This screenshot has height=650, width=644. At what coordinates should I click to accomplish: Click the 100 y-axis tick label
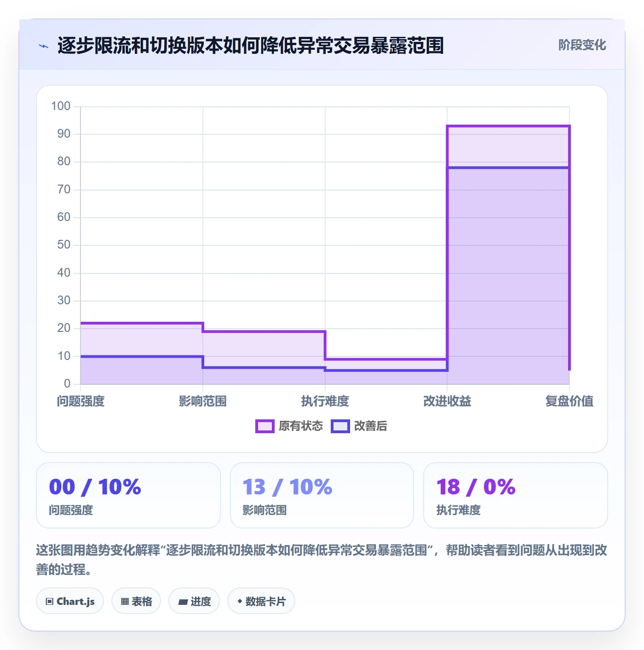click(61, 106)
